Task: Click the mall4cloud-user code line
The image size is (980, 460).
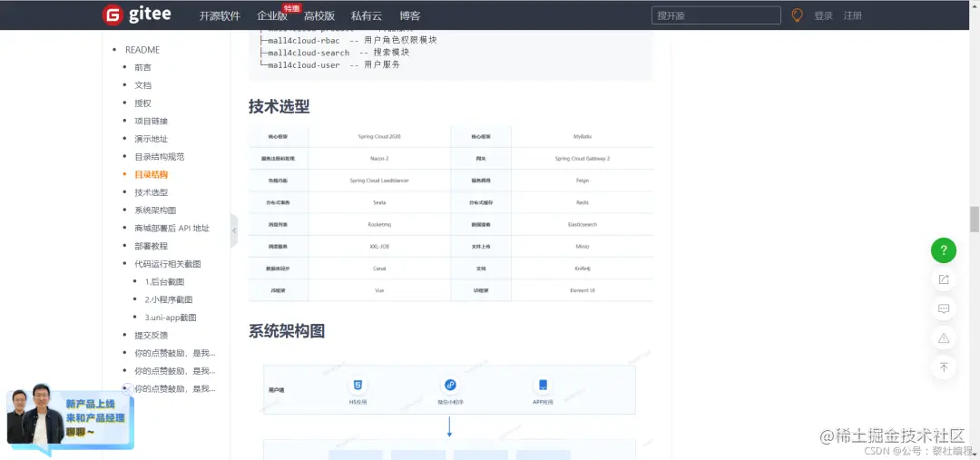Action: coord(329,64)
